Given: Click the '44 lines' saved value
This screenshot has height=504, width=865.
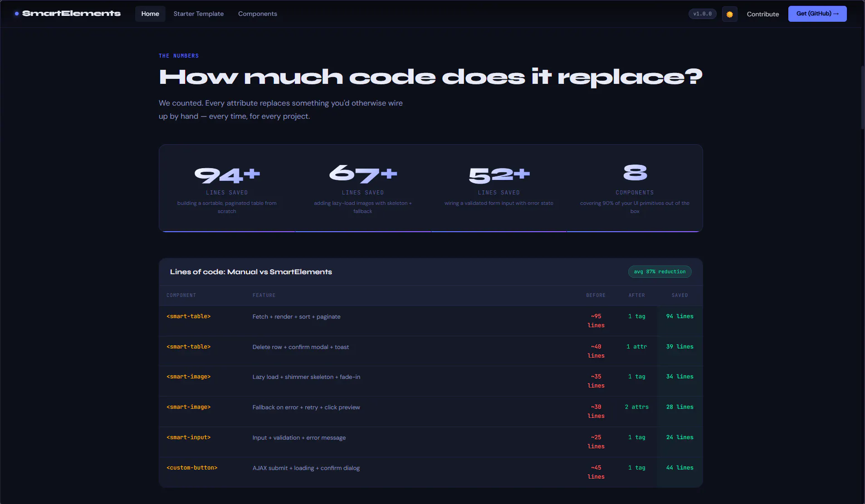Looking at the screenshot, I should coord(679,468).
